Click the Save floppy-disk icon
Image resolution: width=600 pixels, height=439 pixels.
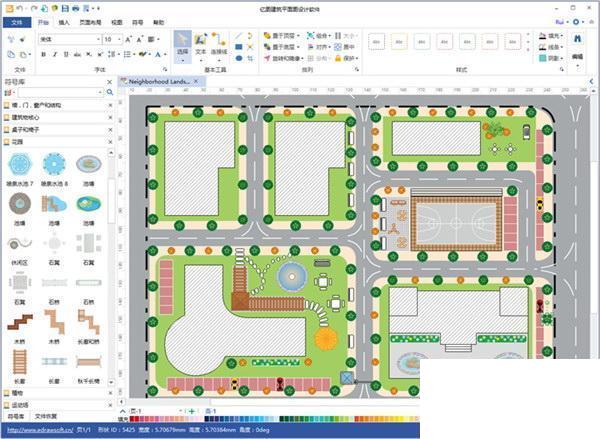point(65,8)
